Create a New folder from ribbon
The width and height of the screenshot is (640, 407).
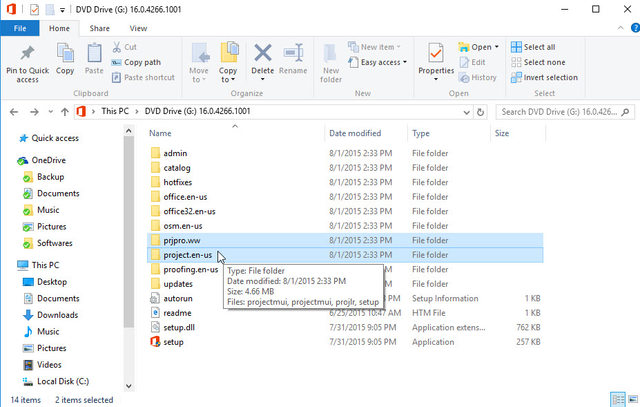(331, 63)
